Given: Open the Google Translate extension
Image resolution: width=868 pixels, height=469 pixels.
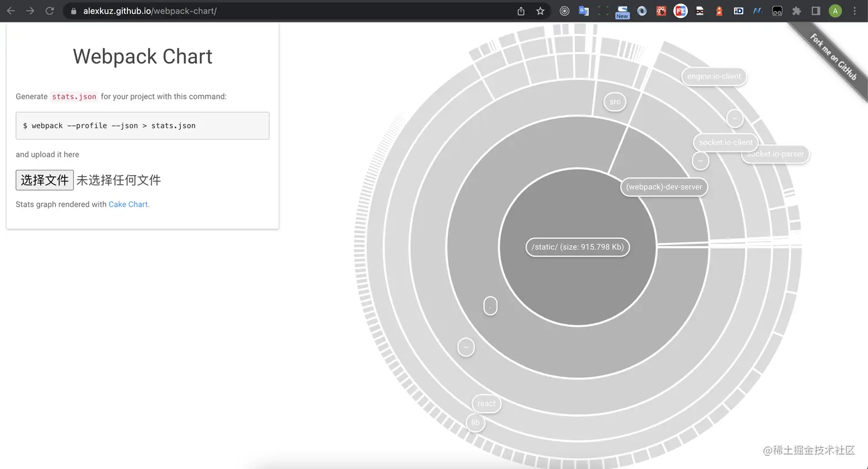Looking at the screenshot, I should coord(584,11).
